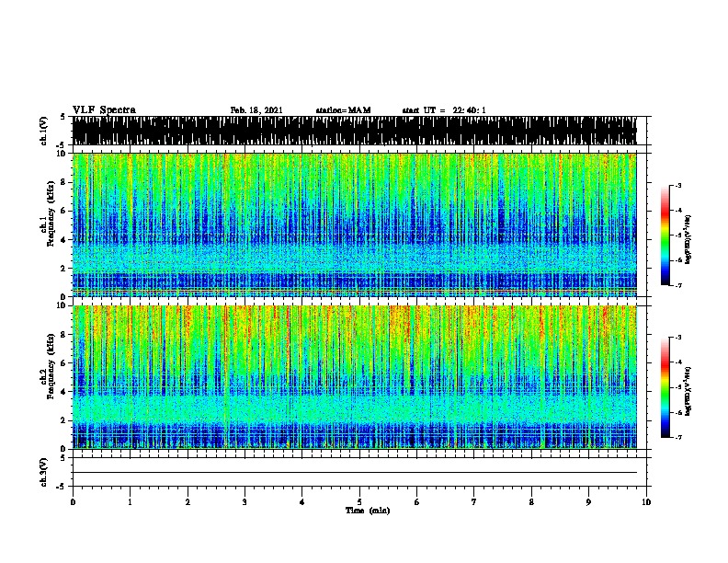
Task: Click time axis tick label "5"
Action: point(359,502)
